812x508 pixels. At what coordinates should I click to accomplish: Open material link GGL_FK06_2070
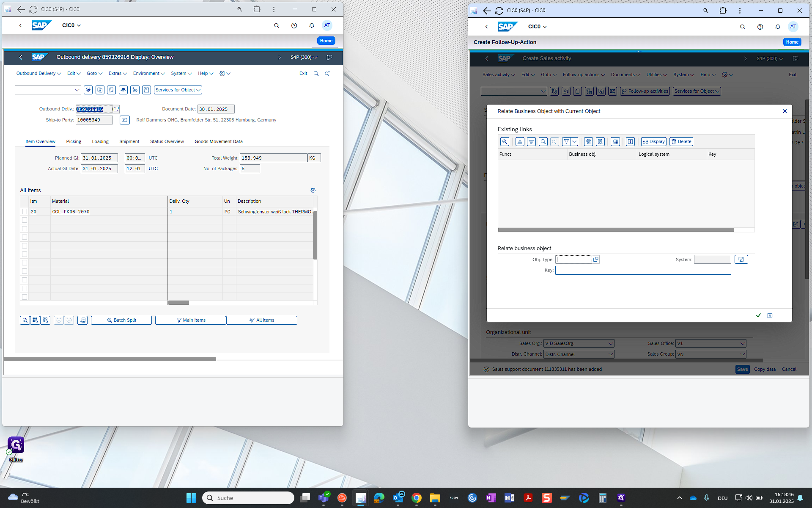point(71,212)
